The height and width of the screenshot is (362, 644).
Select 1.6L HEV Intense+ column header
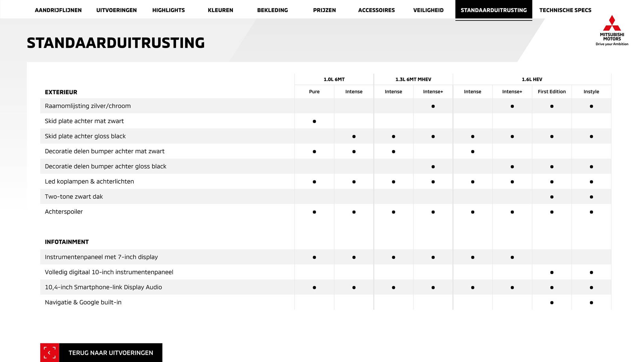[511, 91]
